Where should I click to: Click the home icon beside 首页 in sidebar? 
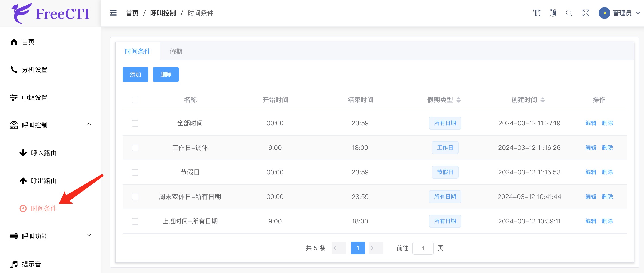[14, 42]
